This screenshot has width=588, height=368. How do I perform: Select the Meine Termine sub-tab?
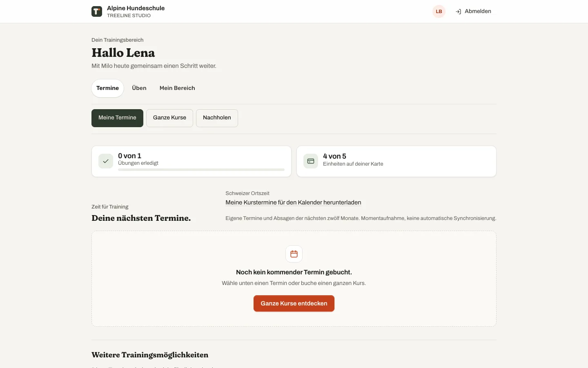[117, 118]
